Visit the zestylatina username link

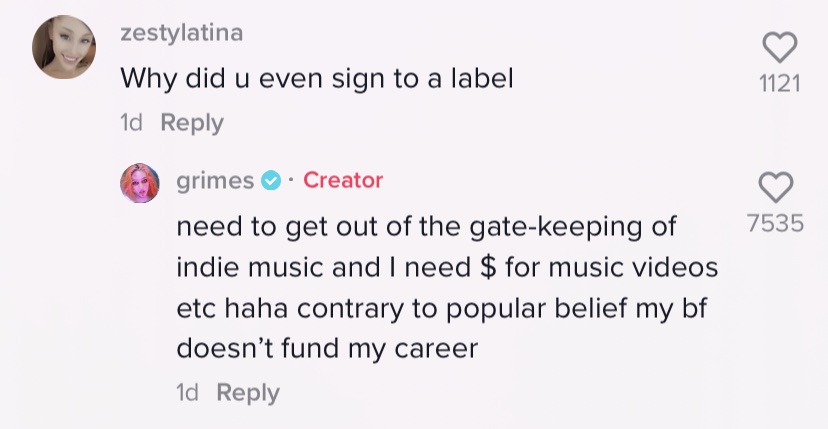181,32
